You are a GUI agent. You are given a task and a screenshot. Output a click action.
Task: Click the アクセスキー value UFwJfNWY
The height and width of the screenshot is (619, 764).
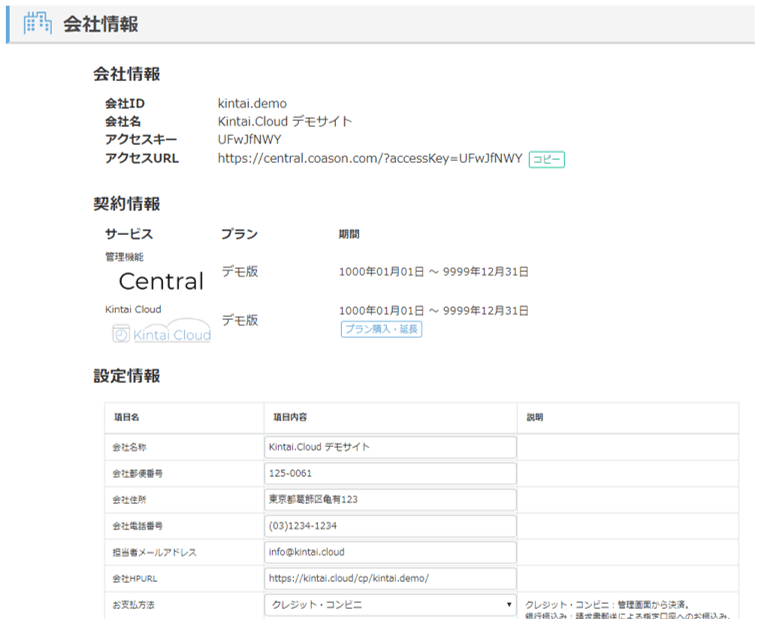click(x=247, y=140)
